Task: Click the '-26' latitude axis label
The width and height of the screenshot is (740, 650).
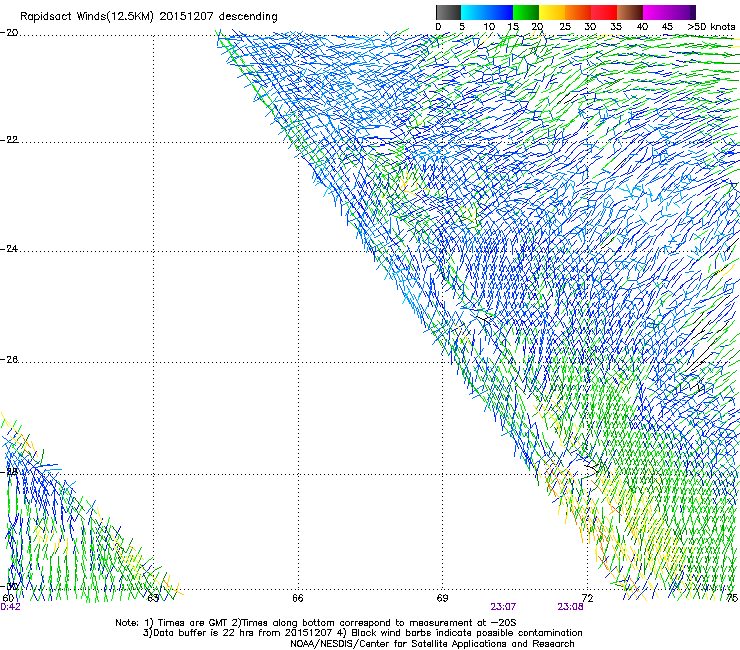Action: [x=10, y=360]
